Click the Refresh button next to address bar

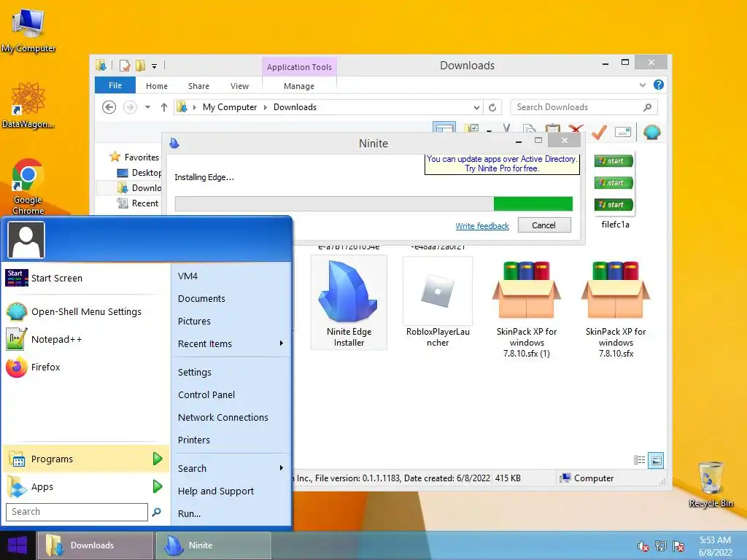click(492, 107)
